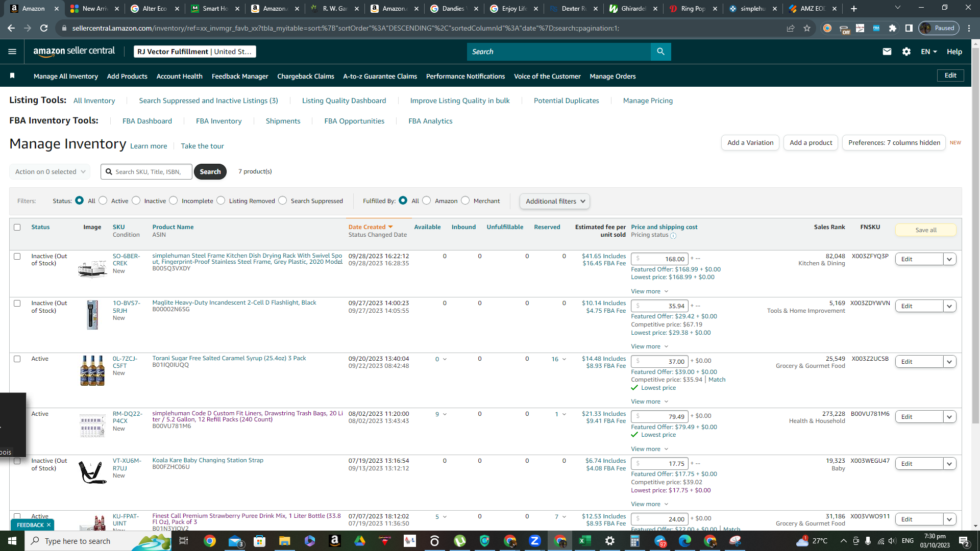Open File Explorer from the taskbar
The height and width of the screenshot is (551, 980).
coord(285,541)
